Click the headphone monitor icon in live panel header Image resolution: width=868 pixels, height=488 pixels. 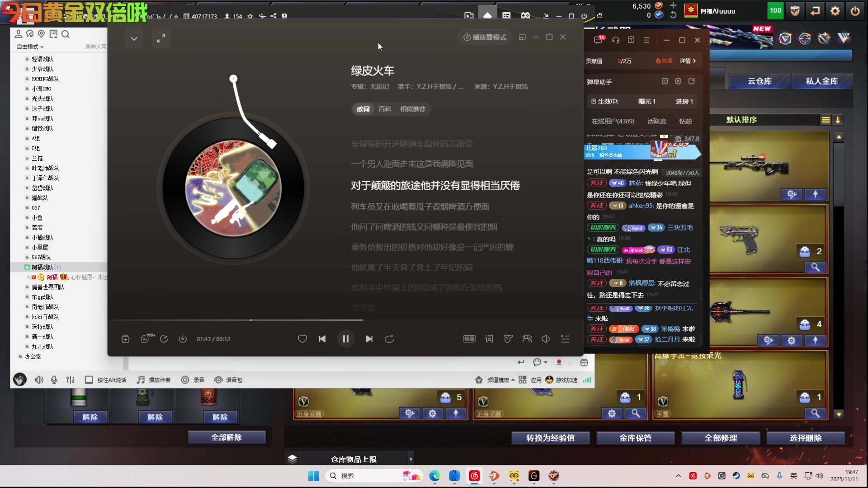click(616, 40)
